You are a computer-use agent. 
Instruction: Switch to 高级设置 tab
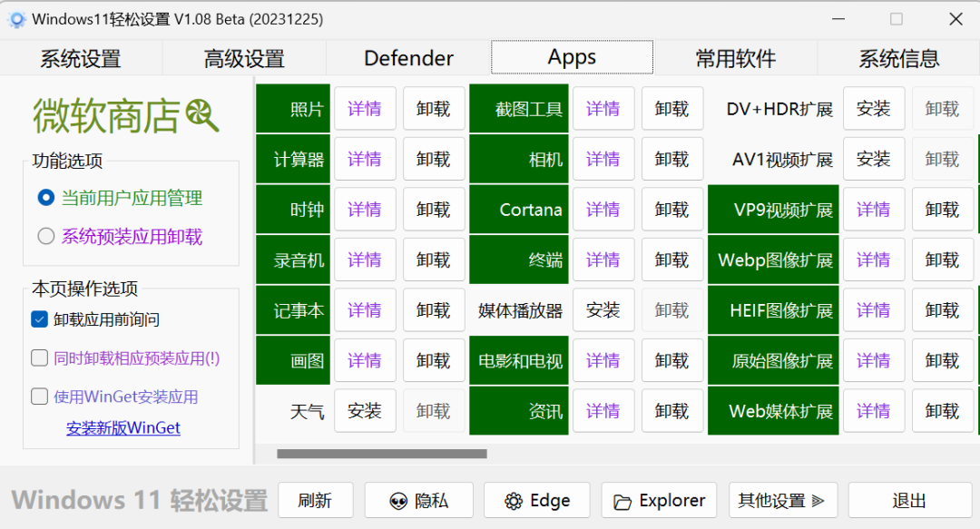tap(244, 58)
